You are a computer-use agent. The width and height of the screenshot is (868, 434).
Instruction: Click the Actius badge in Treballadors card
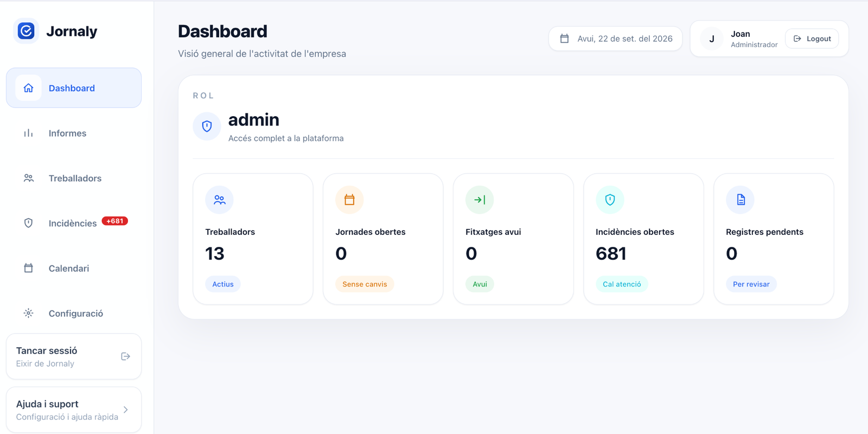(x=223, y=284)
